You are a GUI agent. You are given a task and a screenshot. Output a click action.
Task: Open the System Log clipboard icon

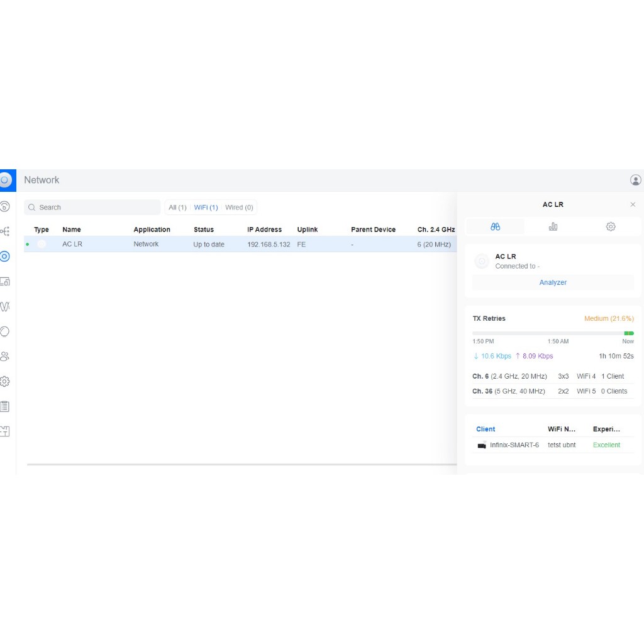[x=5, y=406]
